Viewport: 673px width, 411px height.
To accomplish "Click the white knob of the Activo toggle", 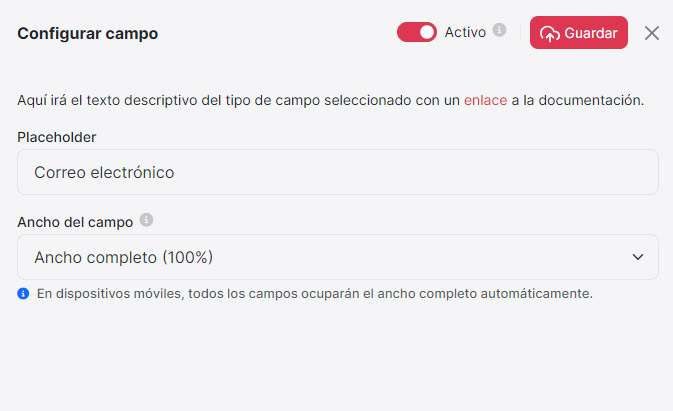I will [x=427, y=32].
